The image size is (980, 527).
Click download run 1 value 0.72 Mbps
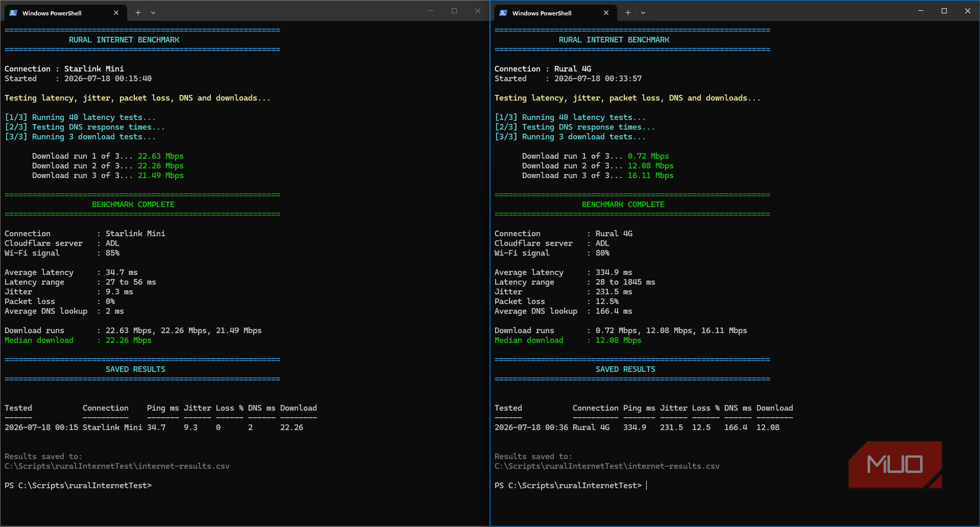[x=649, y=156]
